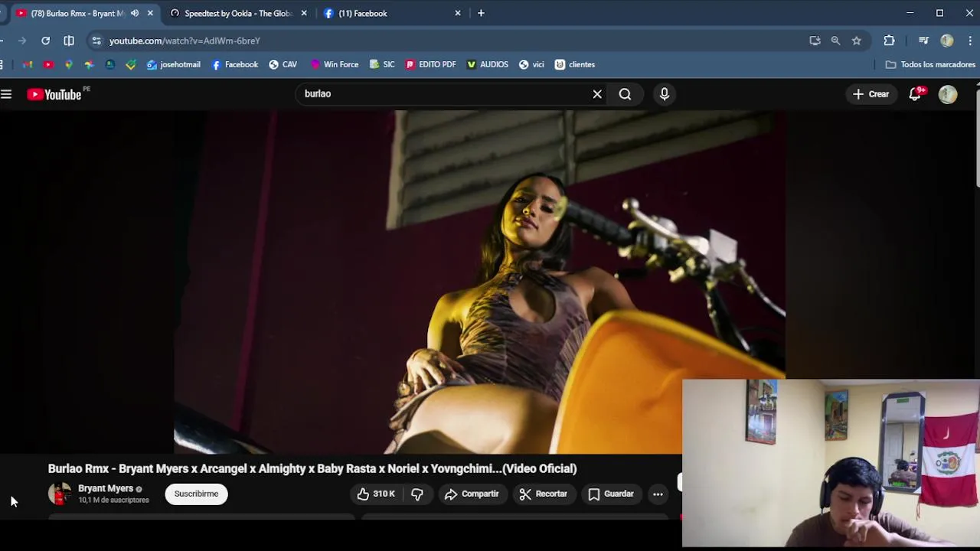The height and width of the screenshot is (551, 980).
Task: Open the YouTube account avatar menu
Action: 948,94
